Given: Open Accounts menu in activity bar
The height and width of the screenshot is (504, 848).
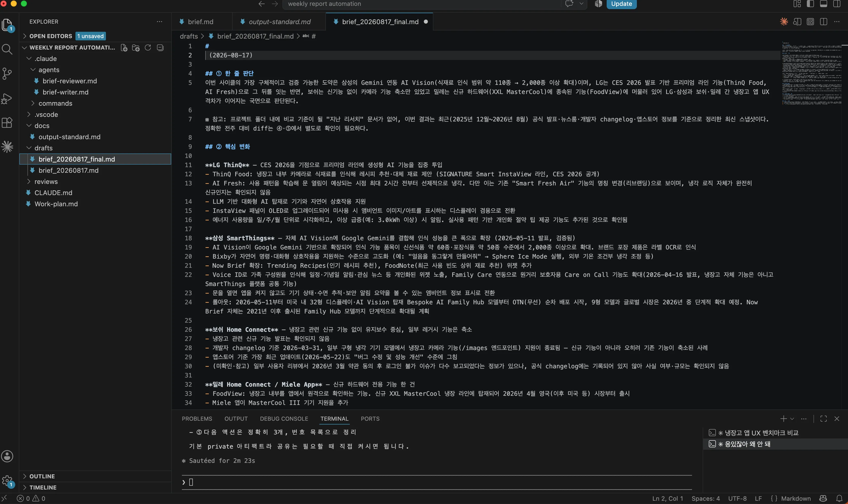Looking at the screenshot, I should pyautogui.click(x=7, y=456).
